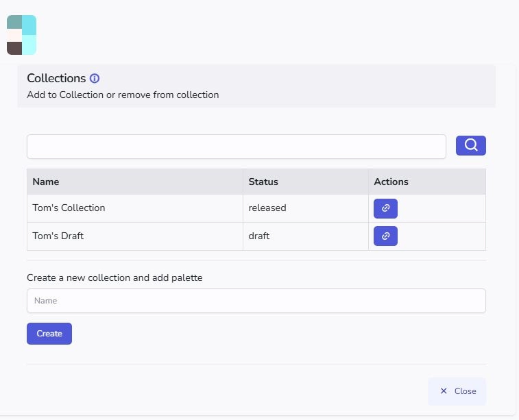The width and height of the screenshot is (519, 420).
Task: Select the Tom's Draft name cell
Action: (135, 236)
